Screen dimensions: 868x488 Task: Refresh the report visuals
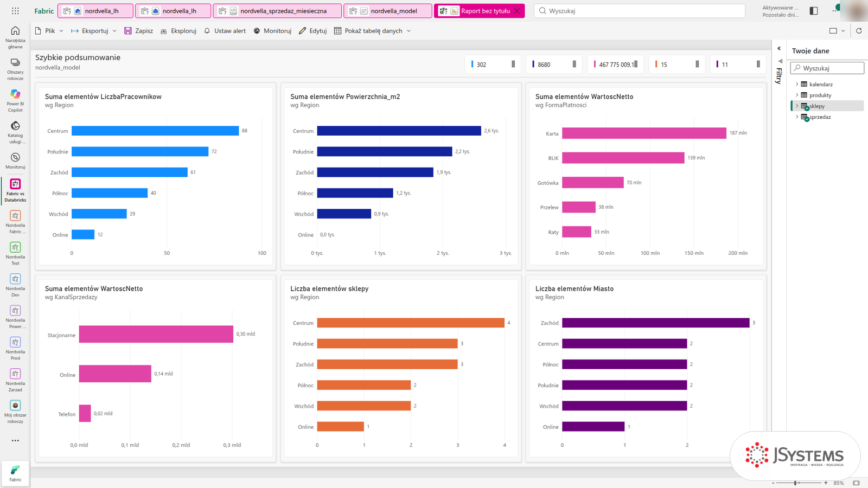pos(859,31)
